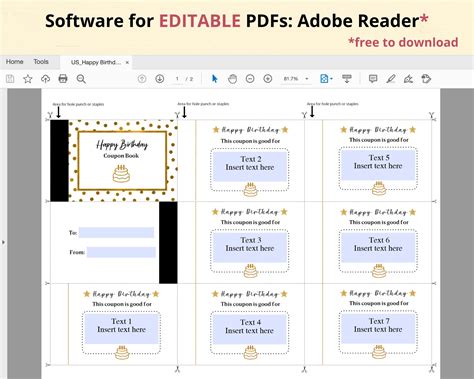This screenshot has height=379, width=474.
Task: Edit the Text 2 coupon field
Action: tap(250, 166)
